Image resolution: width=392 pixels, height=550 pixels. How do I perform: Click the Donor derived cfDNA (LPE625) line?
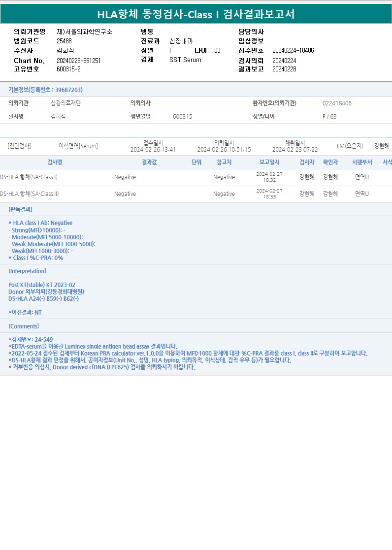pos(102,367)
